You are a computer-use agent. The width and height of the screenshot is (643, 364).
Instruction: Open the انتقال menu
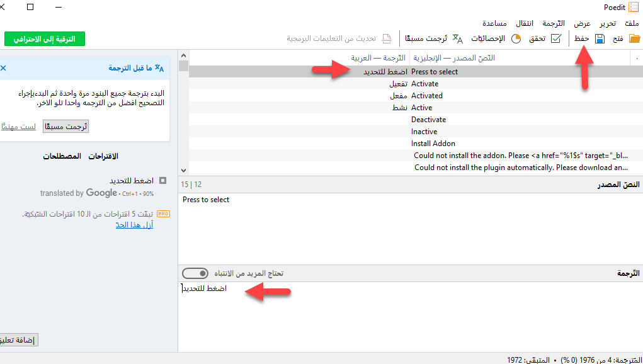(x=525, y=23)
